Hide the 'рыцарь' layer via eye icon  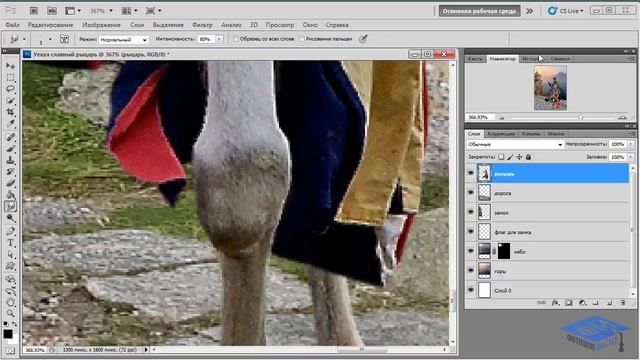pos(471,173)
